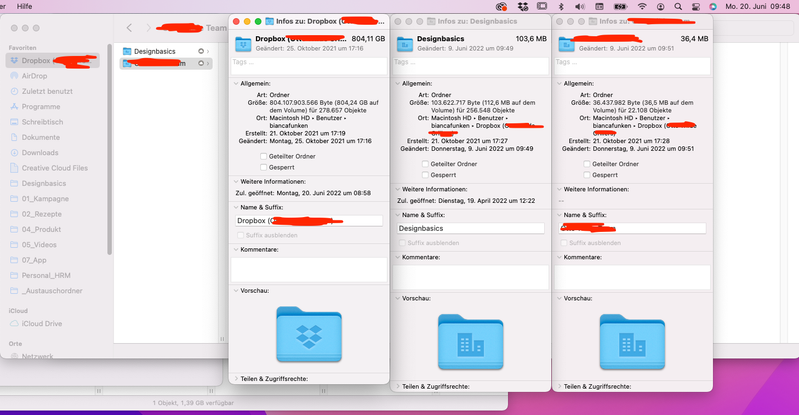This screenshot has width=799, height=415.
Task: Open iCloud Drive in sidebar
Action: coord(41,323)
